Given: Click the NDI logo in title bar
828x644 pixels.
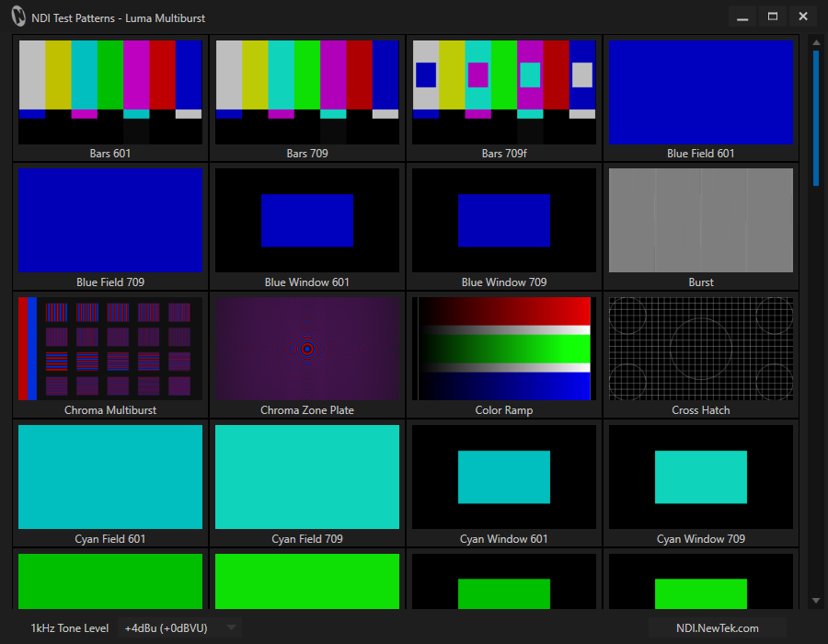Looking at the screenshot, I should click(18, 17).
